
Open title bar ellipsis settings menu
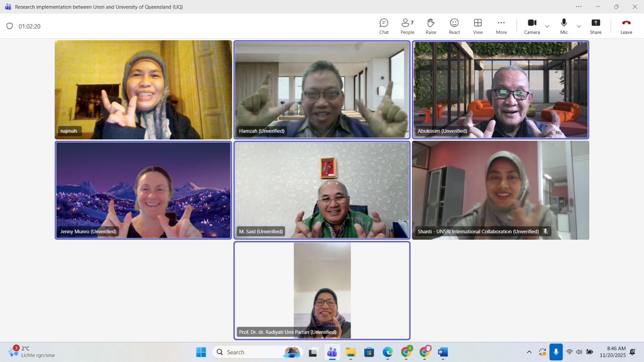(578, 6)
